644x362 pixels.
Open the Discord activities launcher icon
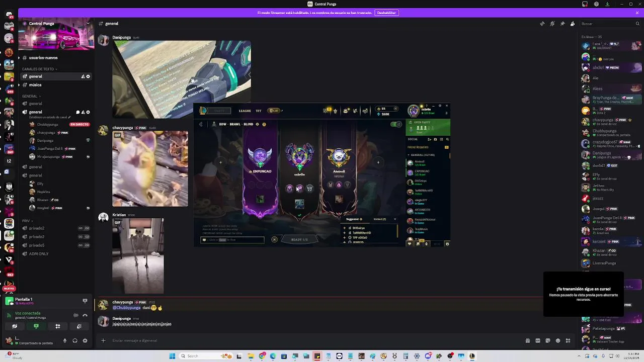coord(58,326)
